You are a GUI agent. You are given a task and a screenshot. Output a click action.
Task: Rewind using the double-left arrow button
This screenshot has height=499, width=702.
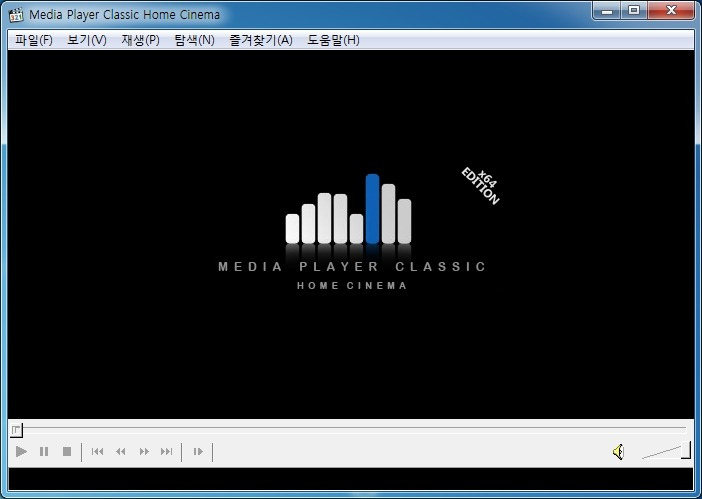coord(120,452)
